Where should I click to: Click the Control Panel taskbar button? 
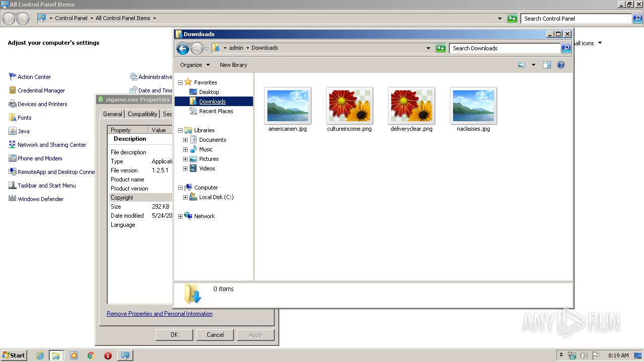point(125,355)
